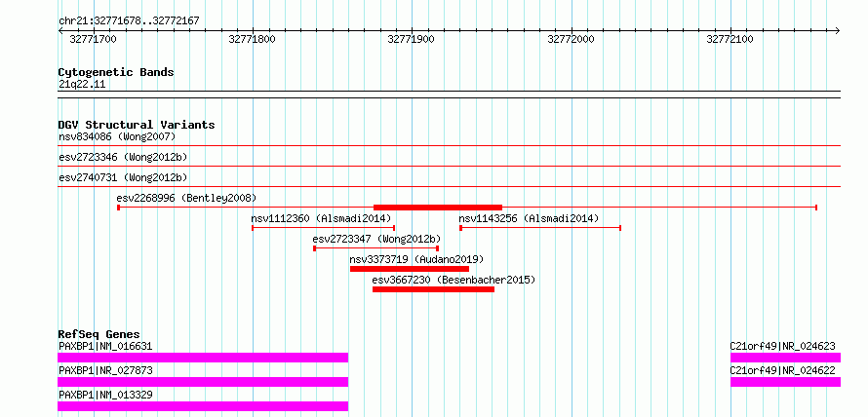Select the DGV Structural Variants track title
The width and height of the screenshot is (868, 417).
click(x=137, y=125)
